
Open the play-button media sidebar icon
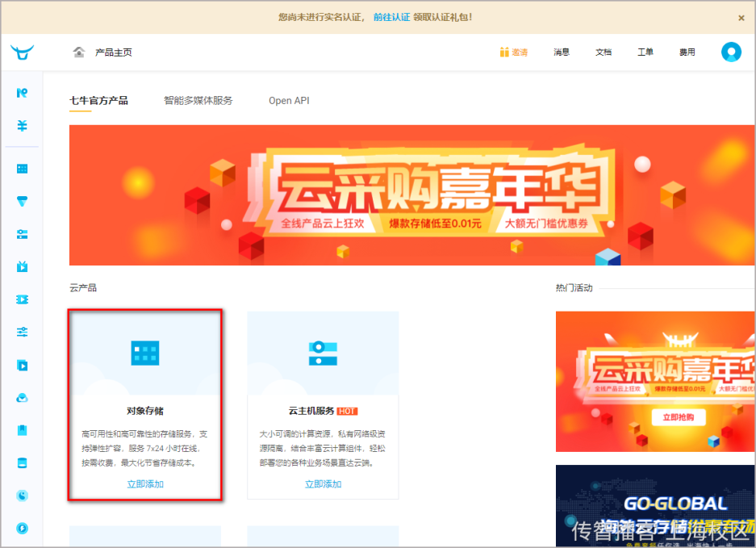(22, 365)
